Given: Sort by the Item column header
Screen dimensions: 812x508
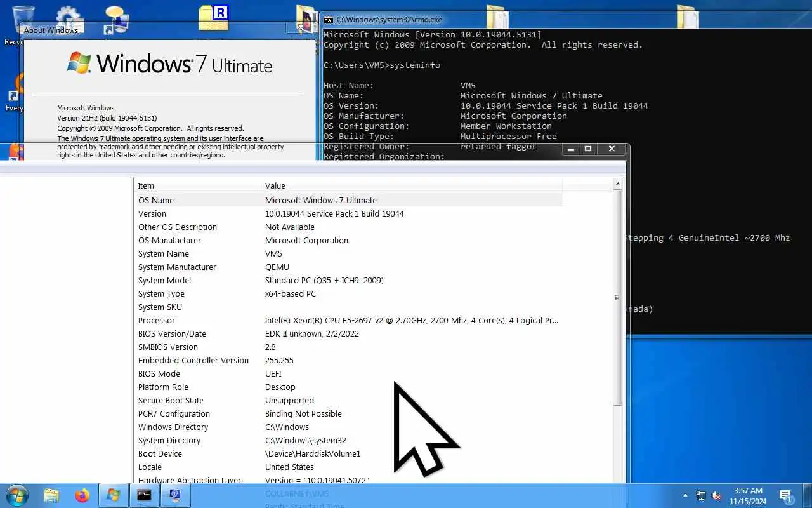Looking at the screenshot, I should [x=198, y=185].
